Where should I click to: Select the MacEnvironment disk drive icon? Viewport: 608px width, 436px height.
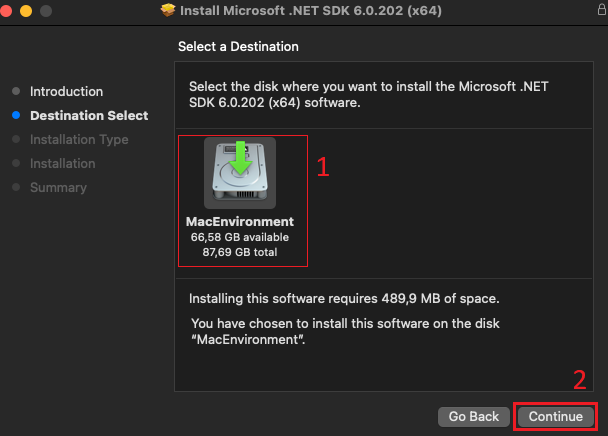pos(240,173)
